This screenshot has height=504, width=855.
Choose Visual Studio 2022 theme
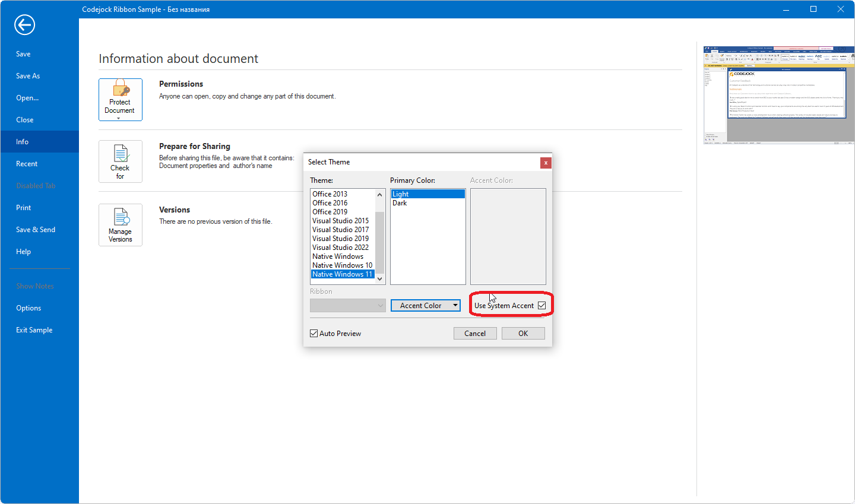click(340, 248)
